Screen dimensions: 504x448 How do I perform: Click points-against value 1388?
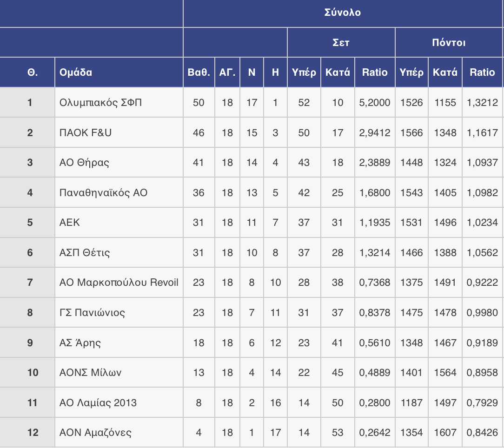[x=445, y=253]
